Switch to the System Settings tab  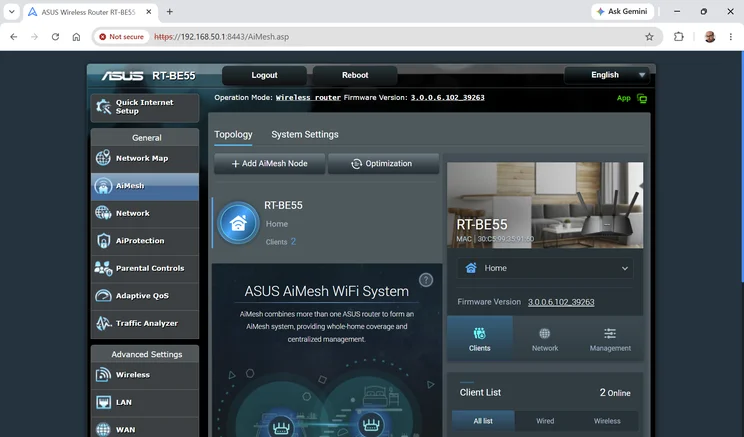(x=305, y=134)
